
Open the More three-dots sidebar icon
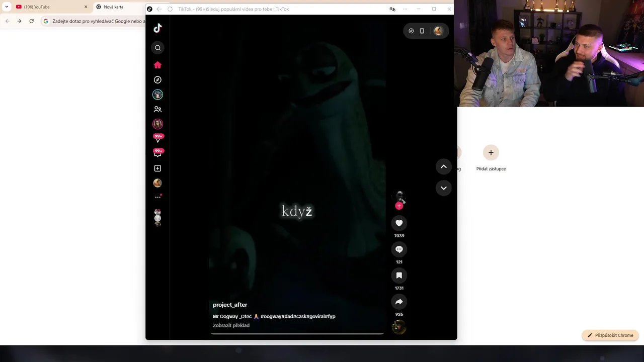[157, 197]
